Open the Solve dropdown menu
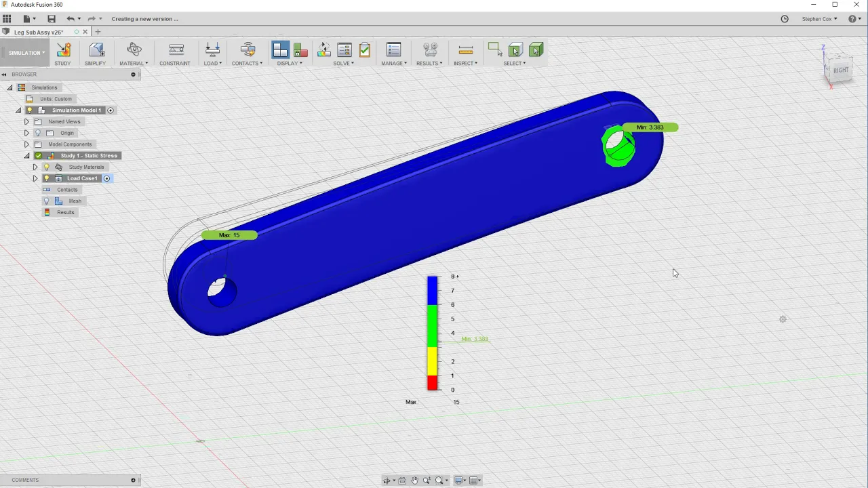The image size is (868, 488). pos(344,64)
